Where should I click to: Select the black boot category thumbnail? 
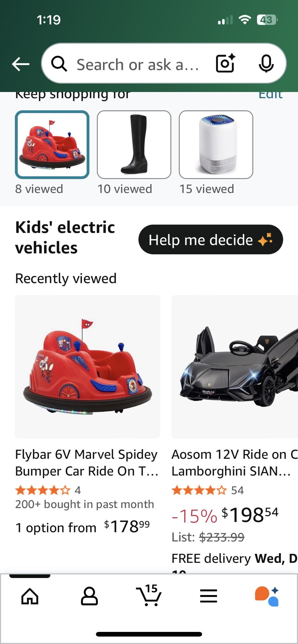[x=134, y=145]
